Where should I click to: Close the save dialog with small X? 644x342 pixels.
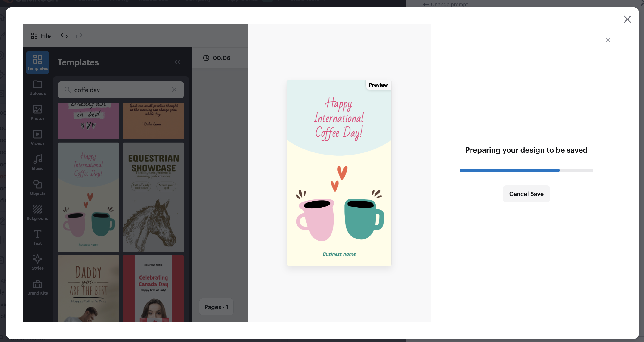click(608, 40)
